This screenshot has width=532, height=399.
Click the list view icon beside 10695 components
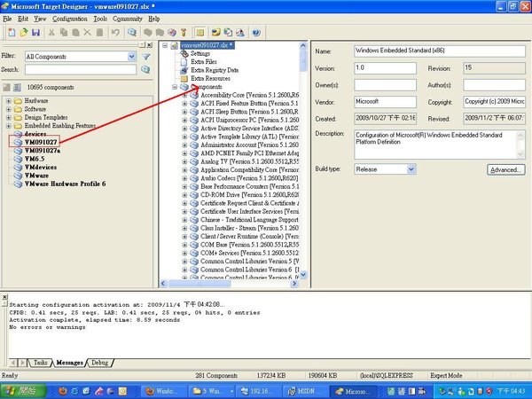[18, 88]
